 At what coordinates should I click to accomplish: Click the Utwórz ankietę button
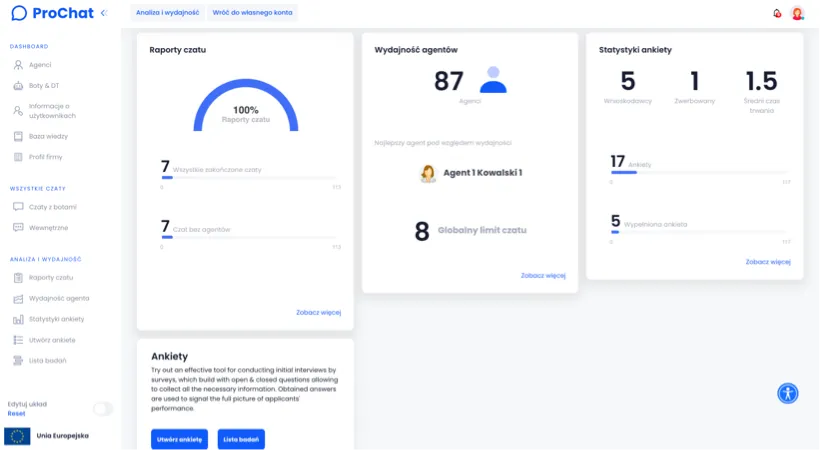click(x=180, y=439)
